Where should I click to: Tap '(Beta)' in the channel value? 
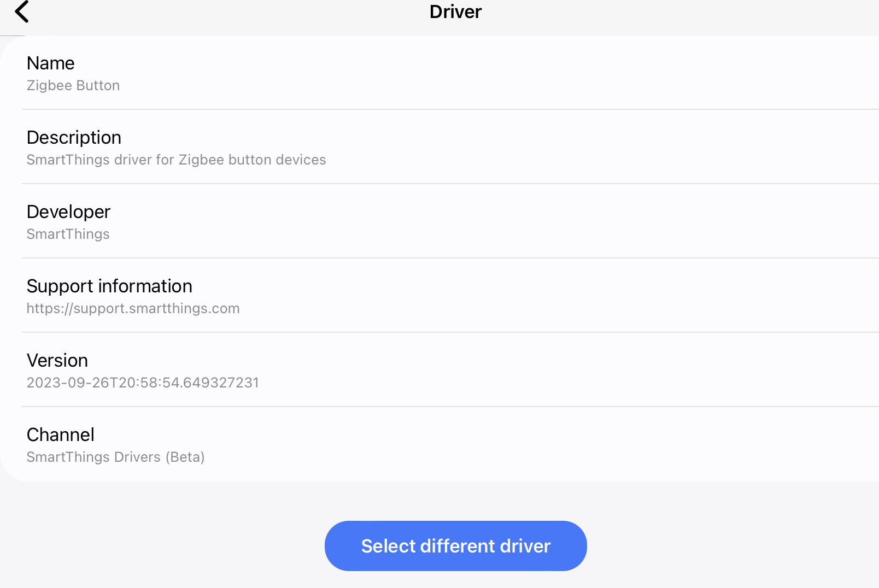pos(185,457)
